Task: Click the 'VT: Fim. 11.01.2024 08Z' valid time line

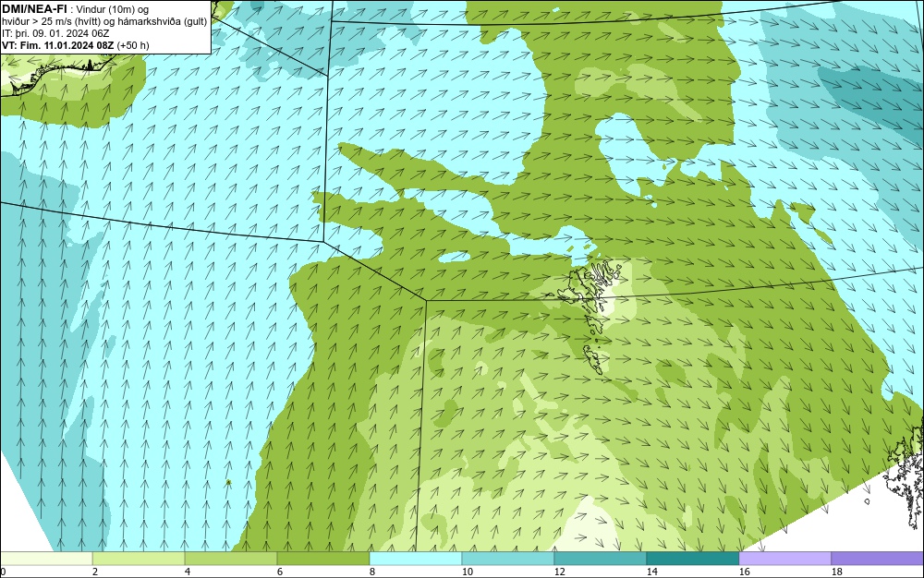Action: (x=59, y=45)
